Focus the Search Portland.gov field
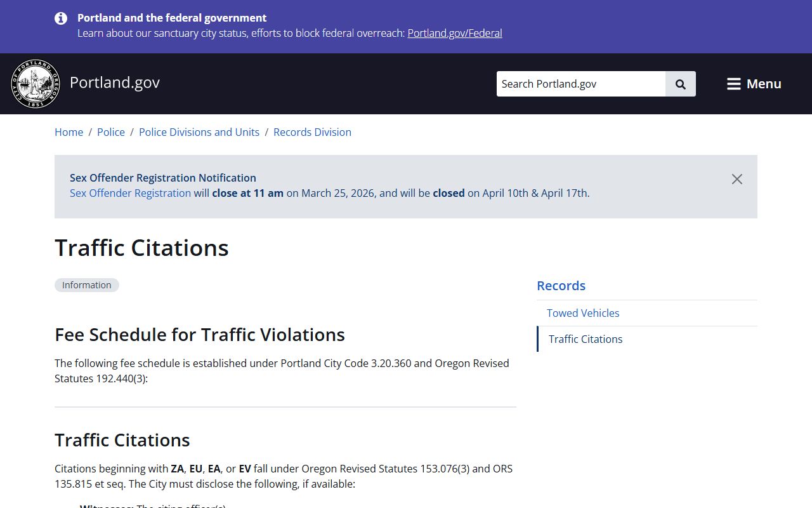The height and width of the screenshot is (508, 812). coord(580,84)
